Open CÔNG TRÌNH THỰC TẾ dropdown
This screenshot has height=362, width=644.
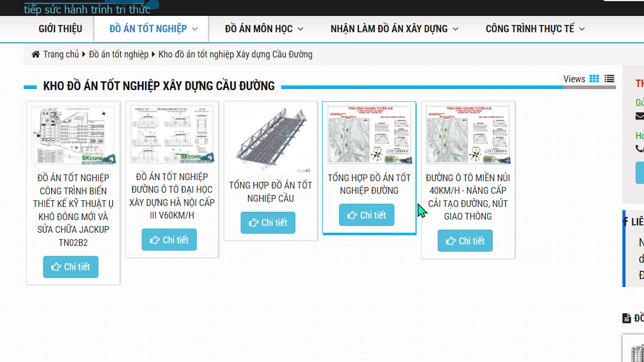535,29
